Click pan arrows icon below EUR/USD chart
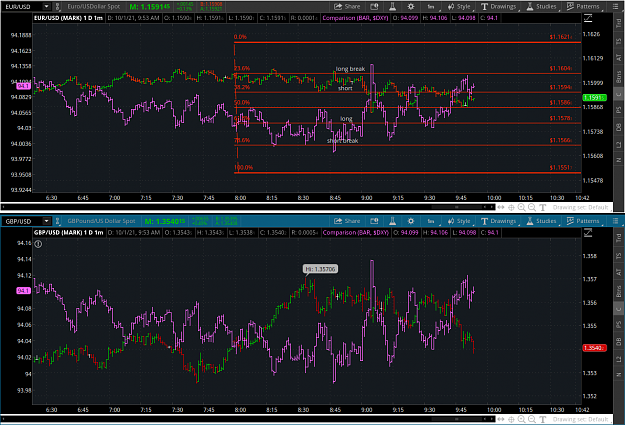 click(501, 207)
